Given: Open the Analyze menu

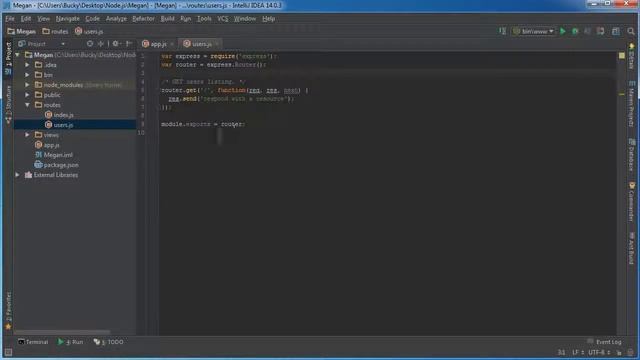Looking at the screenshot, I should click(x=116, y=19).
